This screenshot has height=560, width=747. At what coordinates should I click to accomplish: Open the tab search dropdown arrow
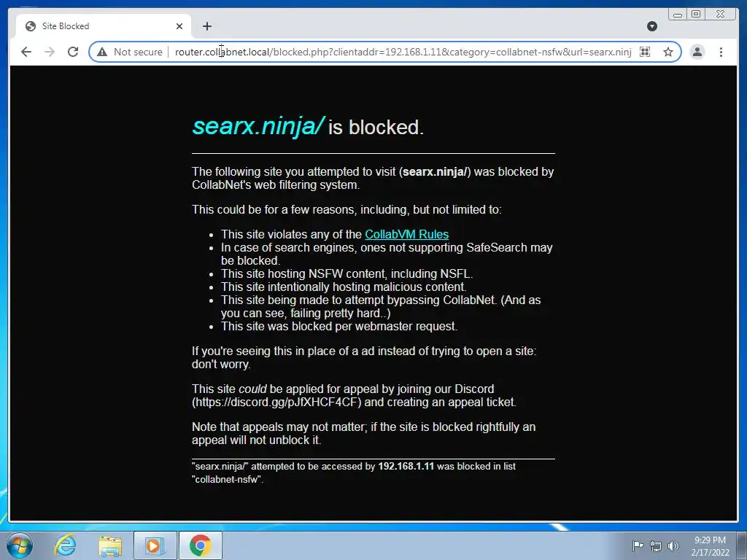[x=652, y=26]
